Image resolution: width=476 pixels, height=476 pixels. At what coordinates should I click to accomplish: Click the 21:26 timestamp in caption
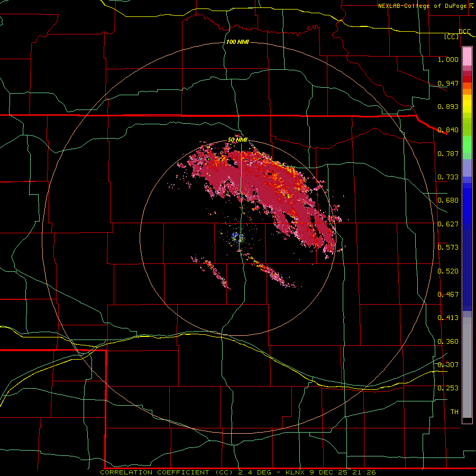(364, 472)
